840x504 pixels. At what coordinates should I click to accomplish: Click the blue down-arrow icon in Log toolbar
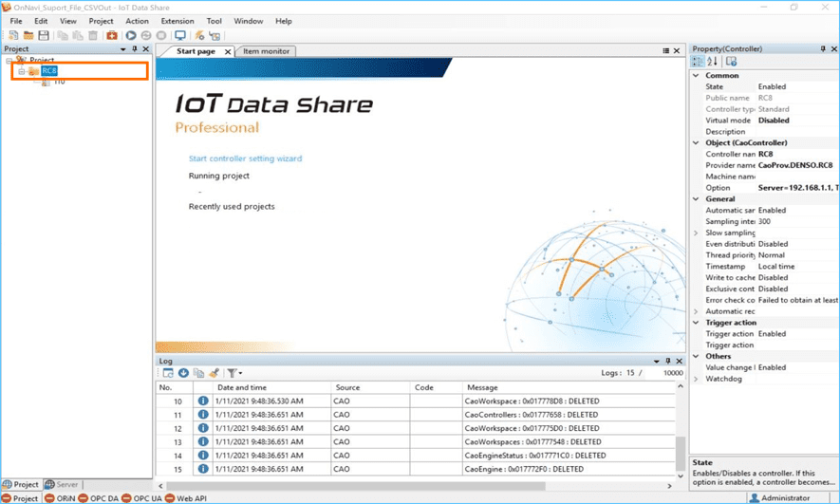(x=183, y=373)
